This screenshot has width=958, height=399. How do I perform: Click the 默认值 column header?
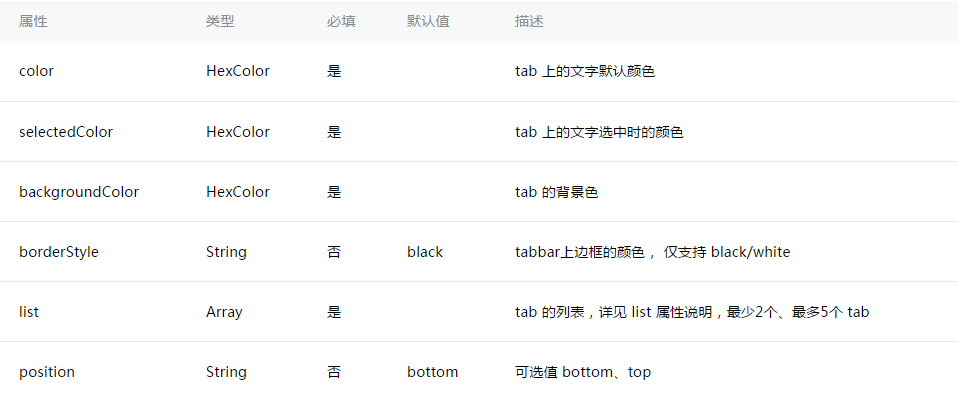pyautogui.click(x=428, y=21)
